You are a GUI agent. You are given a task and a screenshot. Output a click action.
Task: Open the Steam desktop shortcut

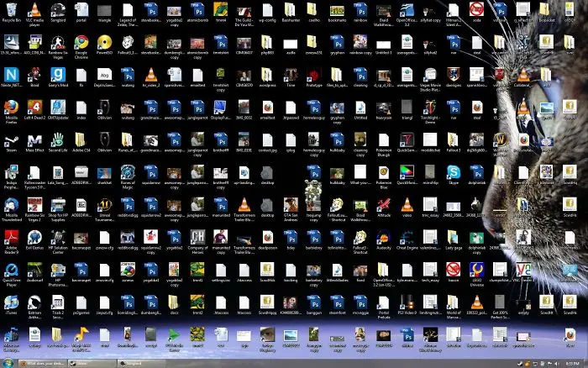(12, 139)
